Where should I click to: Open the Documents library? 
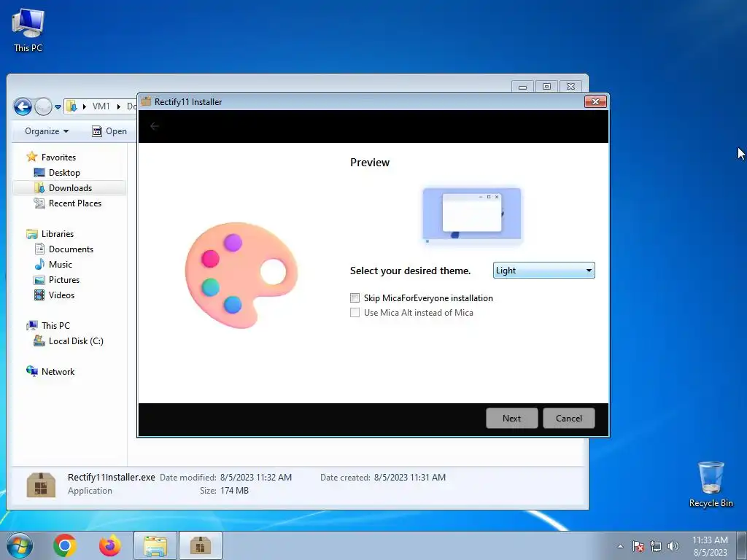[71, 249]
